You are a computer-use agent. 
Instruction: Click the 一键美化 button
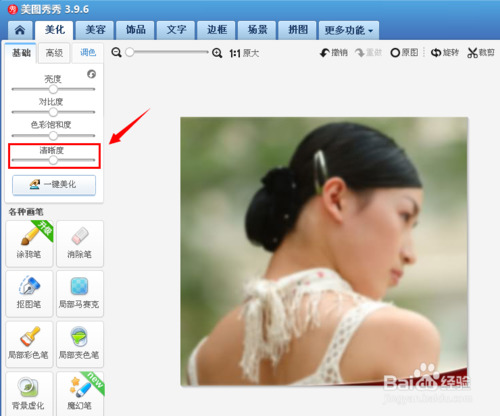(54, 185)
